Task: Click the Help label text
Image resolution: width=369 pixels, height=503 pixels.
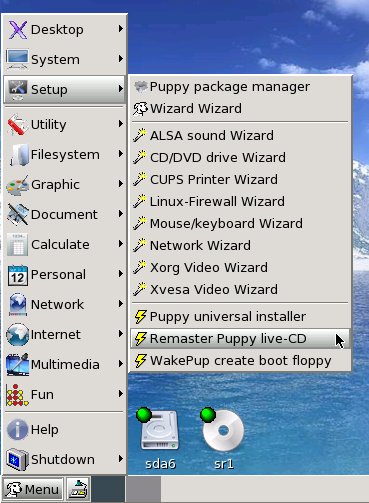Action: point(45,430)
